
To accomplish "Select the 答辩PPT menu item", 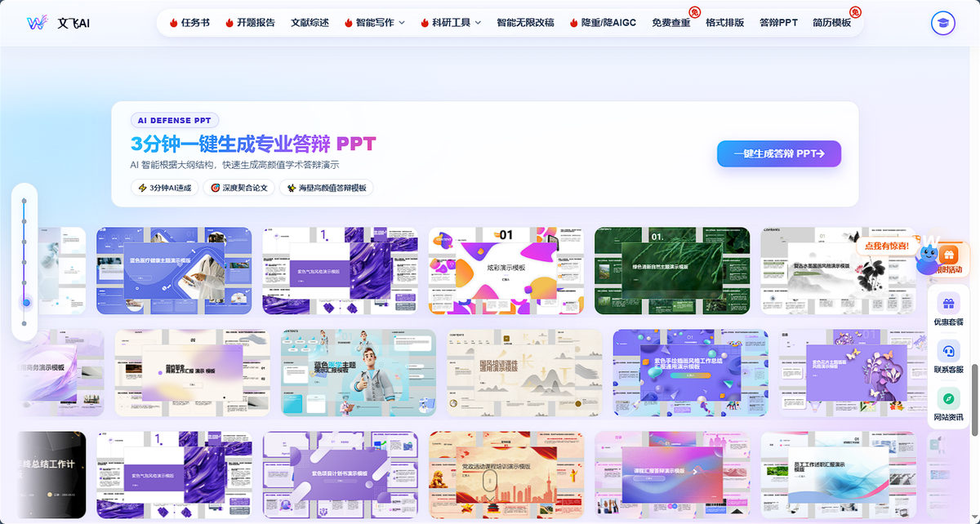I will [x=778, y=23].
